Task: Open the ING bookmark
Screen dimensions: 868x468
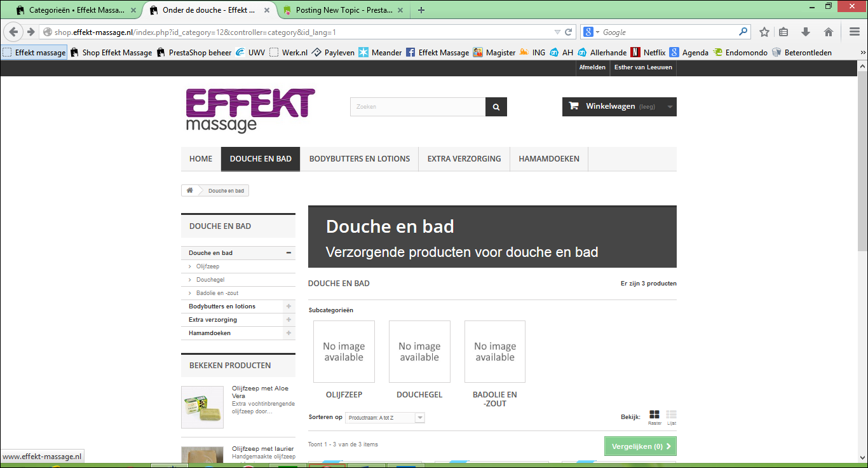Action: (532, 53)
